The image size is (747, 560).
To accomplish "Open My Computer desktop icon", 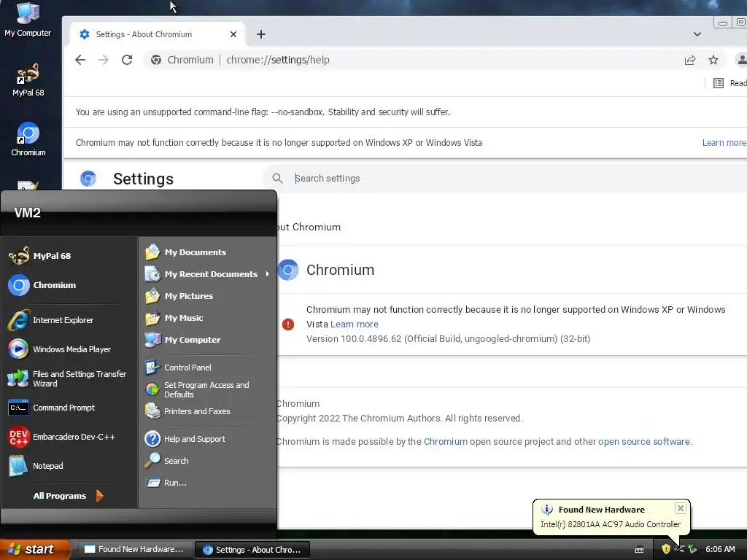I will pos(28,19).
